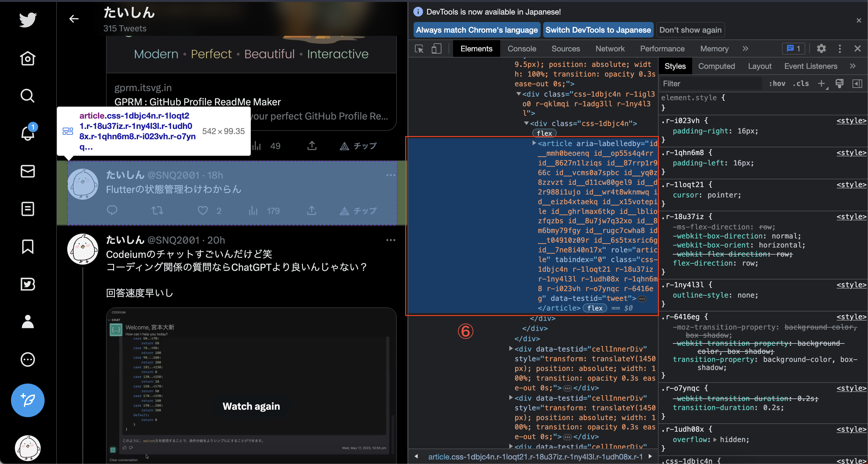Expand the article element in the DOM tree
This screenshot has height=464, width=868.
[x=534, y=143]
